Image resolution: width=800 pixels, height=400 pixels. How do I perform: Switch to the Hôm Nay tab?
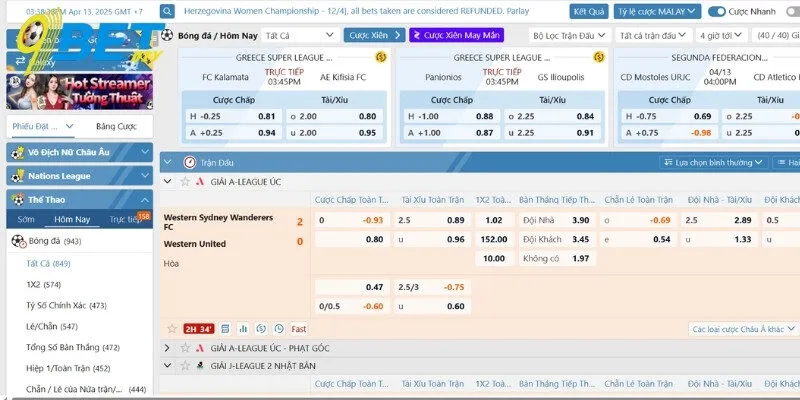[72, 219]
